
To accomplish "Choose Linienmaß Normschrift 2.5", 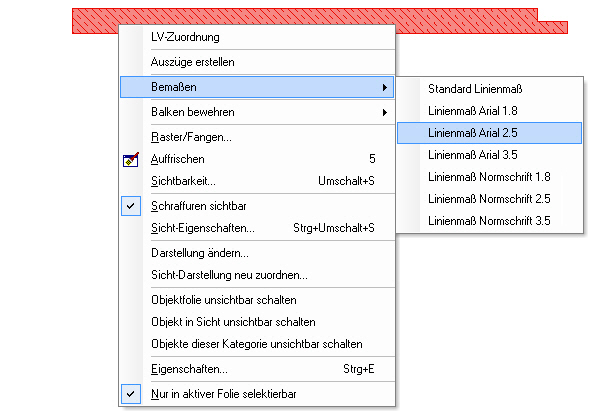I will pos(490,199).
